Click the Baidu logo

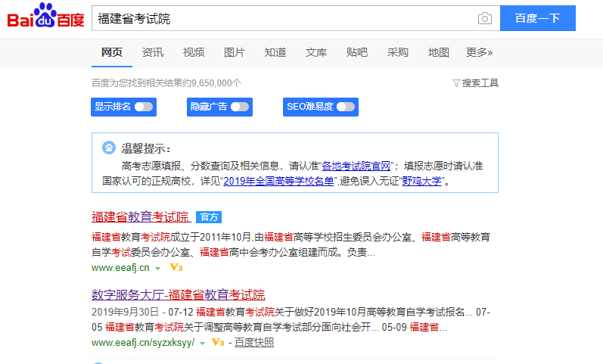pos(45,17)
